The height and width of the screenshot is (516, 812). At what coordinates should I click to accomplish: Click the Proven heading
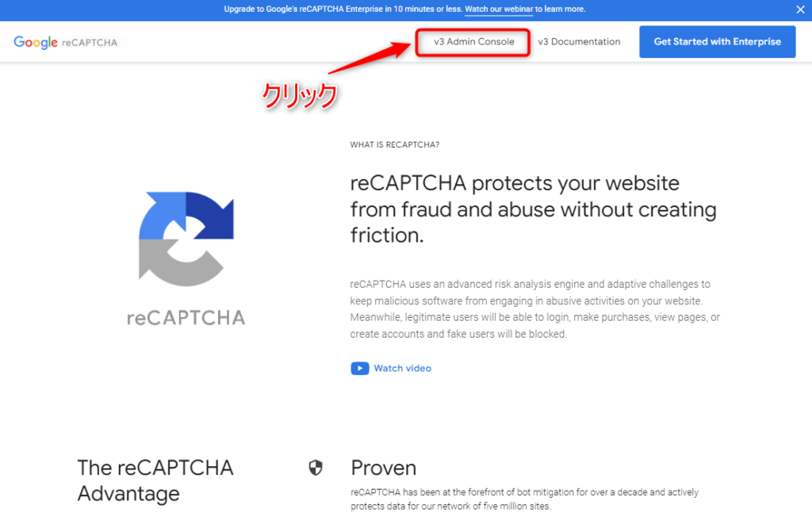click(x=383, y=468)
